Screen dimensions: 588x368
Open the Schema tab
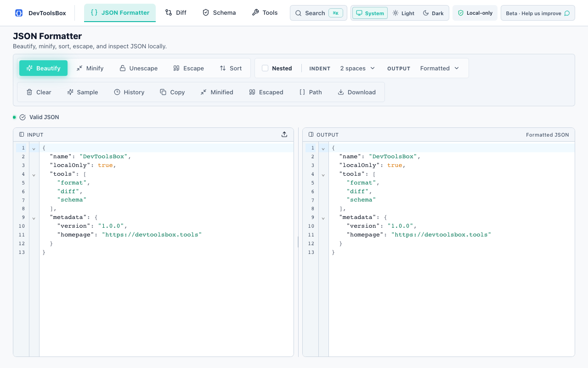(x=219, y=13)
